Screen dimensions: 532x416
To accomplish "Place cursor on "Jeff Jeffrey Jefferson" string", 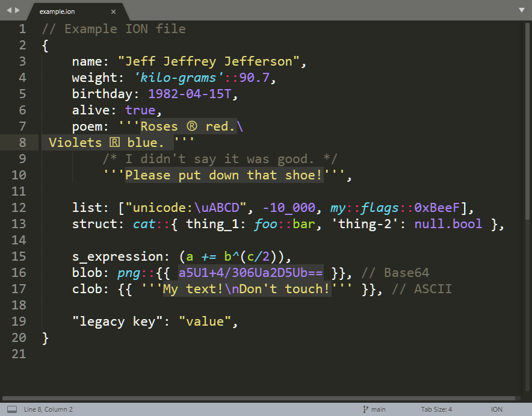I will [209, 61].
